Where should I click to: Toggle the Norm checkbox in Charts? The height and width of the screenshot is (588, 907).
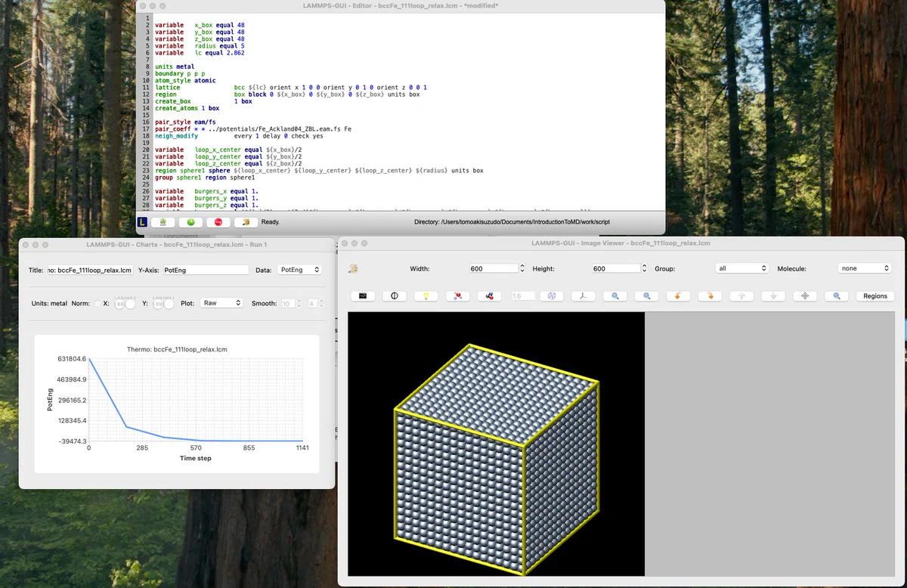click(x=96, y=303)
